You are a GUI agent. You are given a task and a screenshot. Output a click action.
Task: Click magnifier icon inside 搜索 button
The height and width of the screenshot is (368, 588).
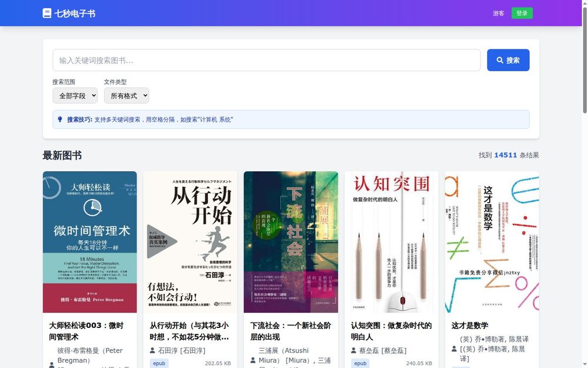coord(500,60)
